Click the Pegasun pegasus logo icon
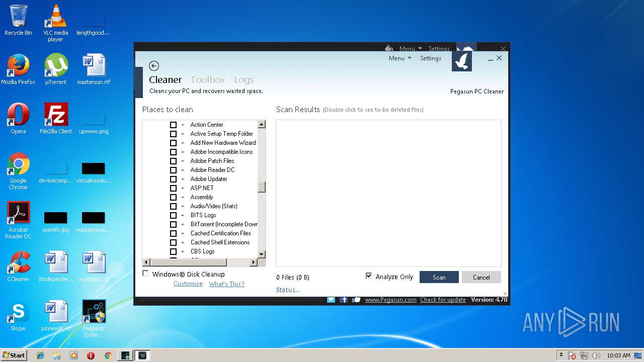Screen dimensions: 644x362 coord(462,61)
